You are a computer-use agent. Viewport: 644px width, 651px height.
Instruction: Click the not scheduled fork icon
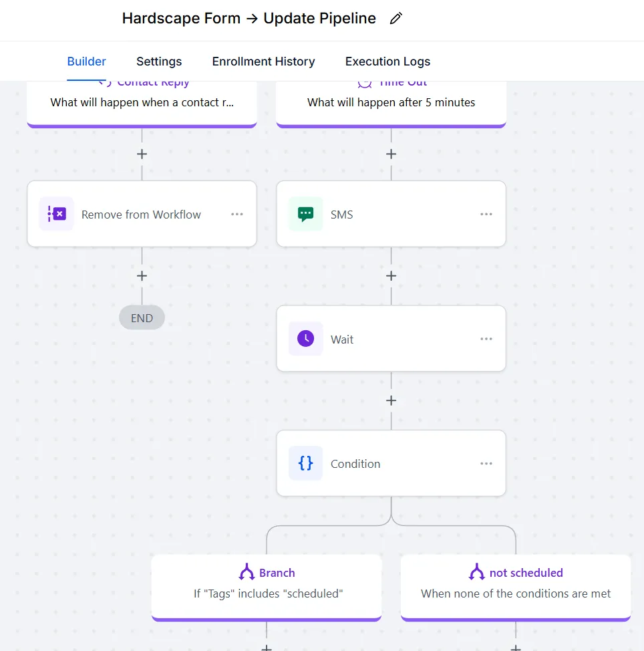(x=477, y=572)
